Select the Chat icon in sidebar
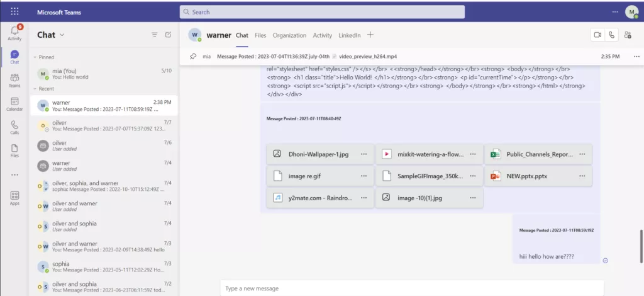The width and height of the screenshot is (644, 296). point(14,57)
